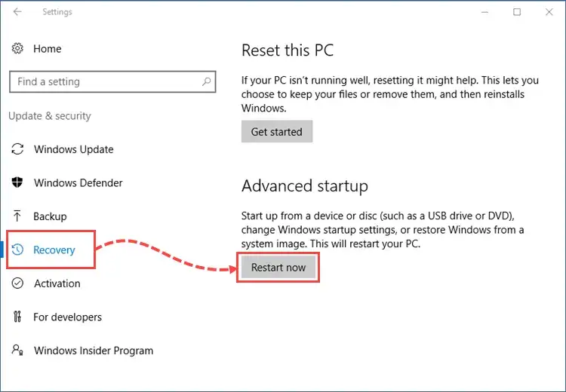Screen dimensions: 566x392
Task: Click the Activation checkmark circle icon
Action: click(17, 283)
